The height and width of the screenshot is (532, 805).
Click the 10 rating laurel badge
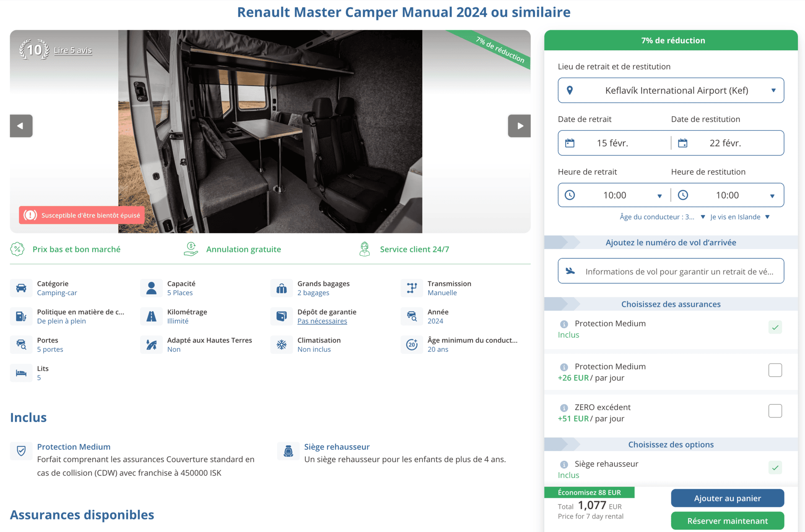click(34, 50)
